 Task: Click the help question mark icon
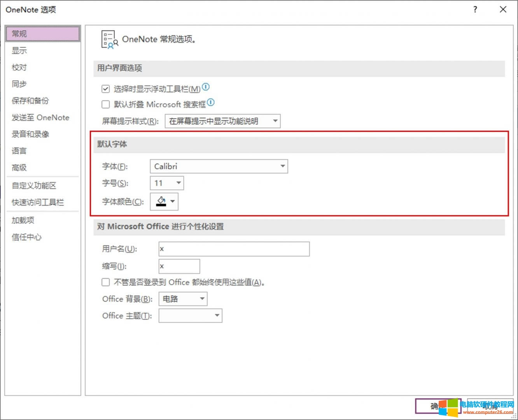(x=475, y=10)
